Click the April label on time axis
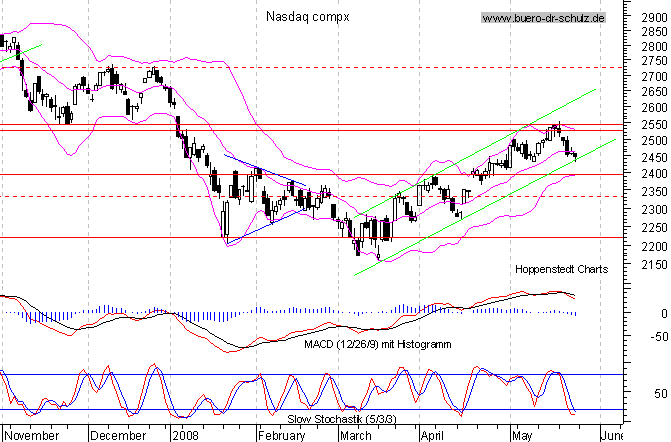 pos(432,435)
